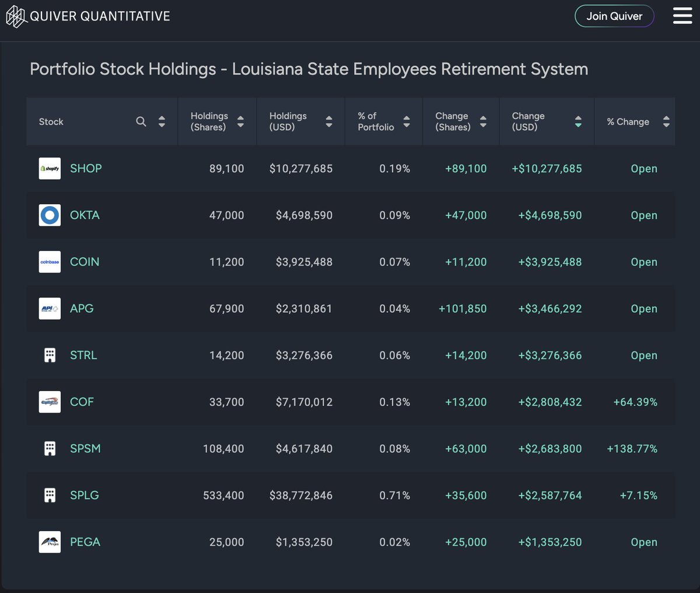Open the PEGA ticker link

85,542
